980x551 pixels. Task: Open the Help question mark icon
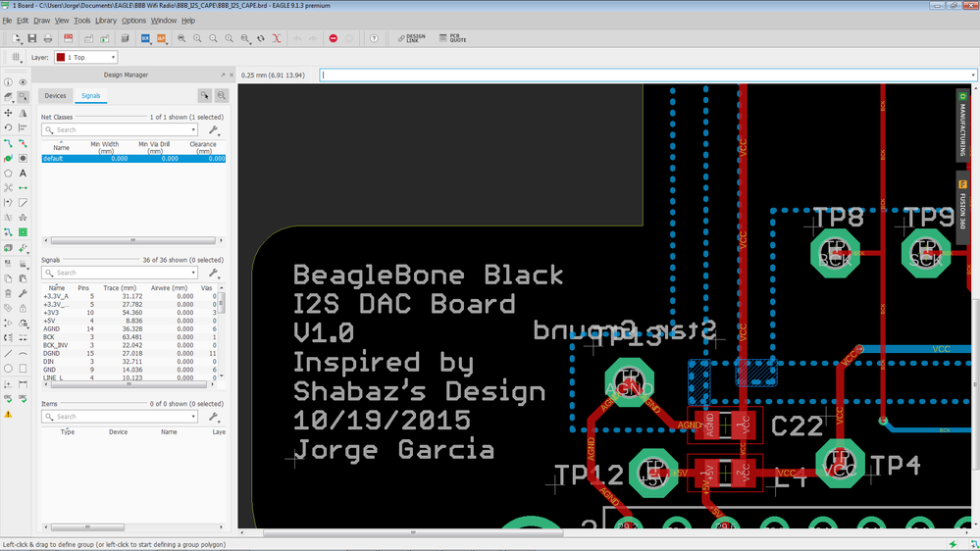coord(374,39)
